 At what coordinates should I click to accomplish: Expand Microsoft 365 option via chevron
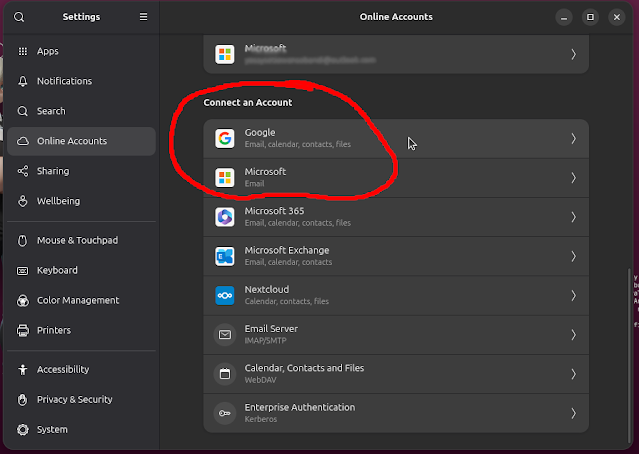click(x=573, y=217)
